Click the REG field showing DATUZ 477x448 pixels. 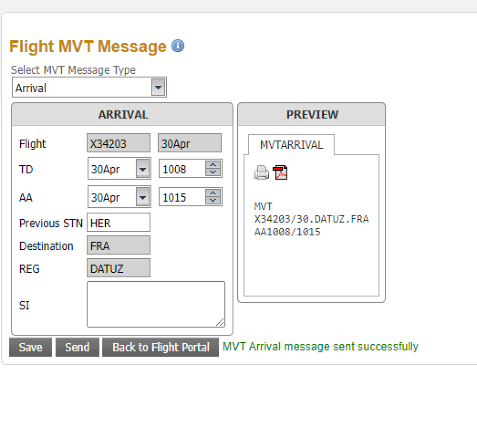point(118,269)
